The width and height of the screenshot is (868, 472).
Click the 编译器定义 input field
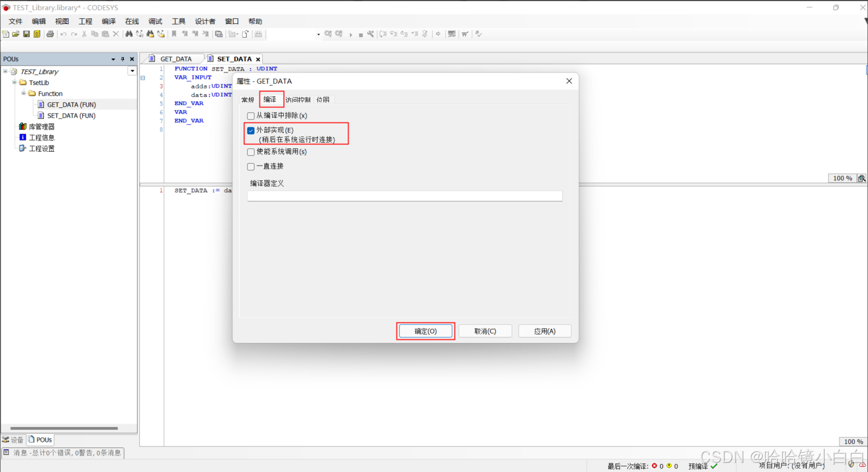[x=404, y=195]
